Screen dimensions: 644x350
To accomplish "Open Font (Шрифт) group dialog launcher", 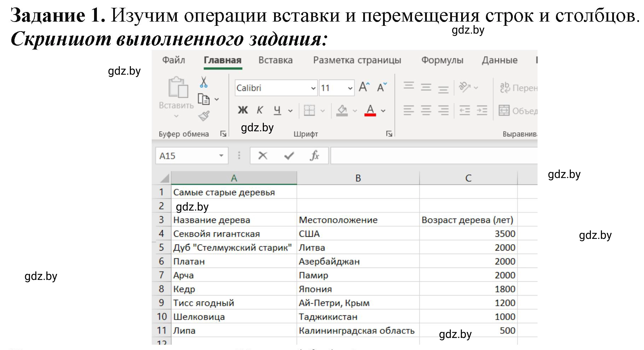I will [389, 134].
